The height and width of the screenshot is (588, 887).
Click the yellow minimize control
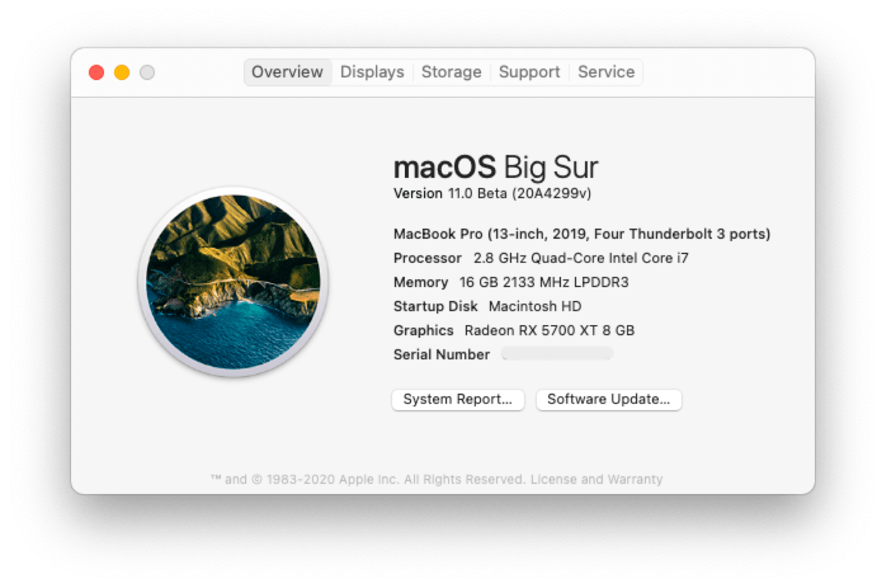122,72
